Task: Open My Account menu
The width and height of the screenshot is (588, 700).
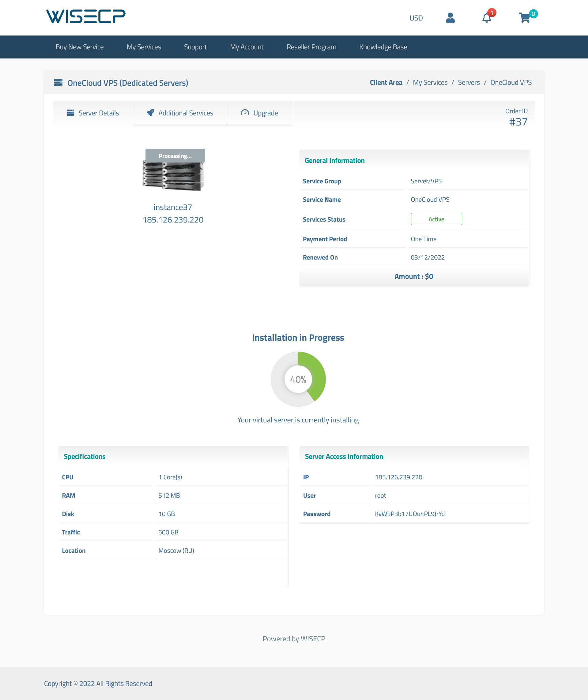Action: (247, 47)
